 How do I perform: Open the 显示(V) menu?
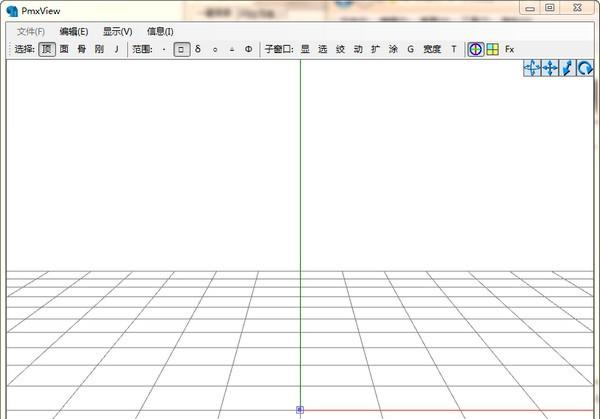pos(117,31)
